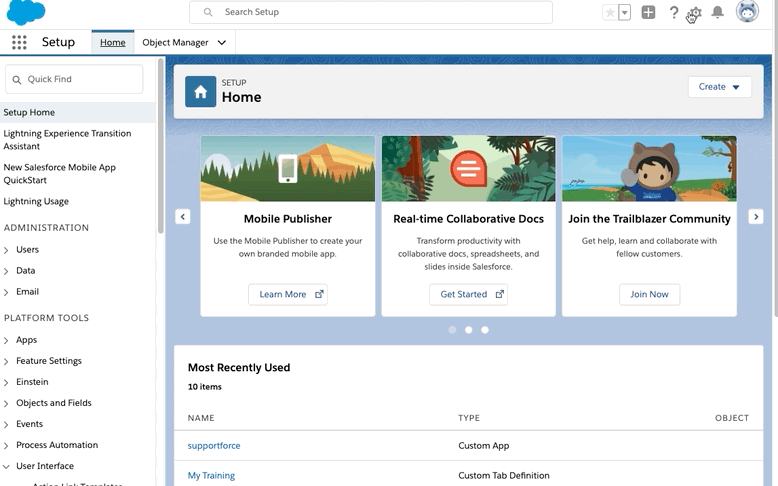This screenshot has width=778, height=486.
Task: Open the My Training link
Action: coord(211,476)
